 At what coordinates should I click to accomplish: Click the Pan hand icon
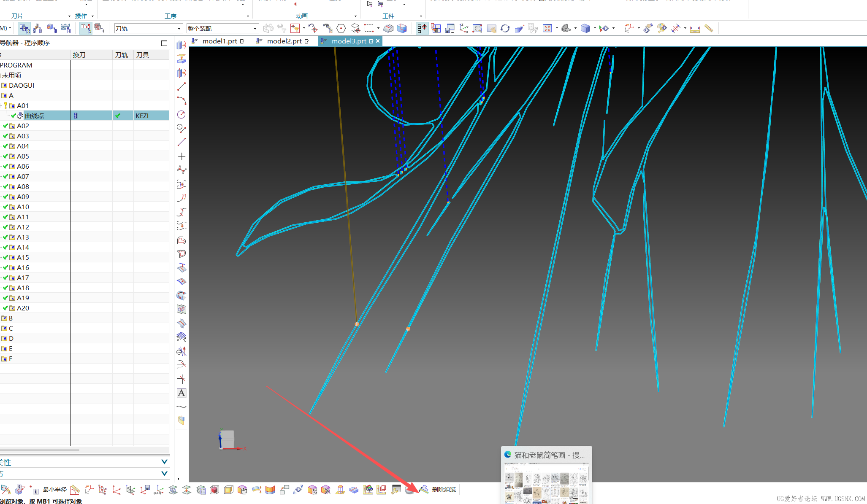coord(491,28)
